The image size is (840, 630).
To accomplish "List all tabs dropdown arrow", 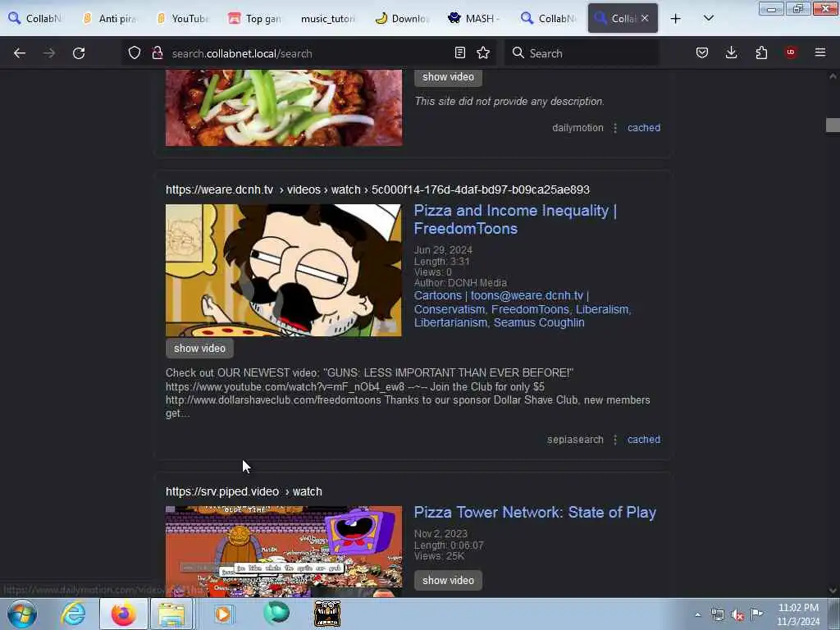I will click(x=708, y=18).
